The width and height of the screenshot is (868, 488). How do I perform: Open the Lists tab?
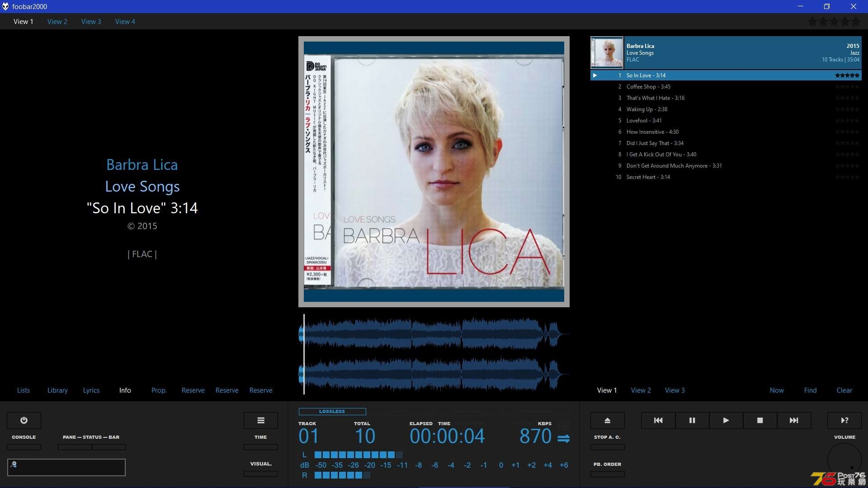click(24, 390)
